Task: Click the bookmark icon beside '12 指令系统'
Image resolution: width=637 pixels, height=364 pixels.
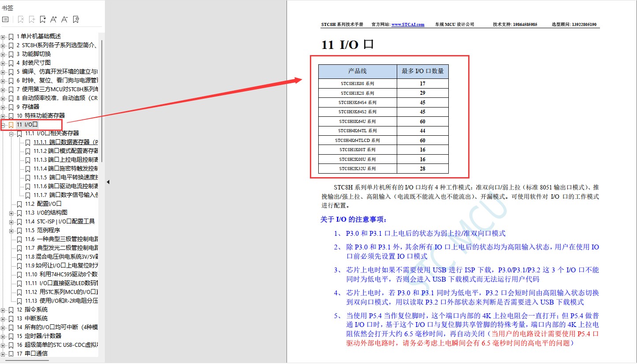Action: (x=11, y=310)
